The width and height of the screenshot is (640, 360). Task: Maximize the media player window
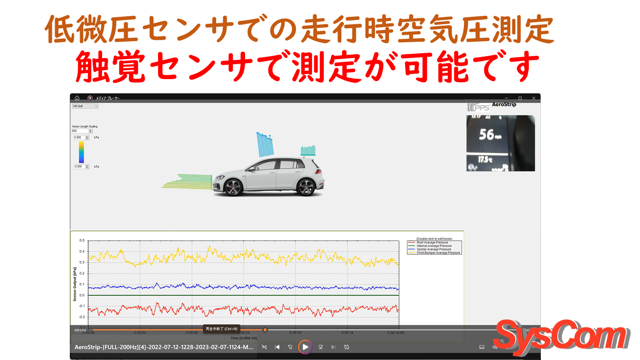click(x=520, y=98)
